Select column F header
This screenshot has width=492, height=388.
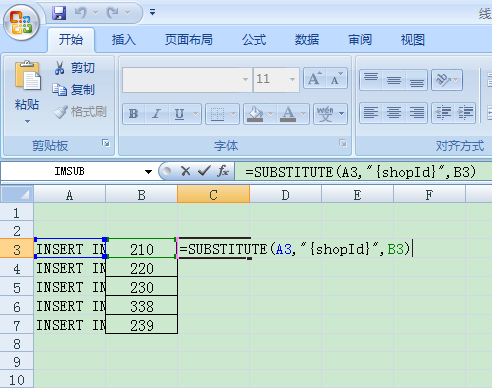pos(429,195)
